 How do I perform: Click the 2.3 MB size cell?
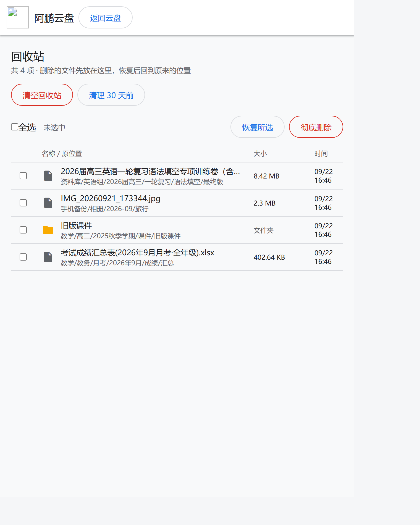pos(265,203)
